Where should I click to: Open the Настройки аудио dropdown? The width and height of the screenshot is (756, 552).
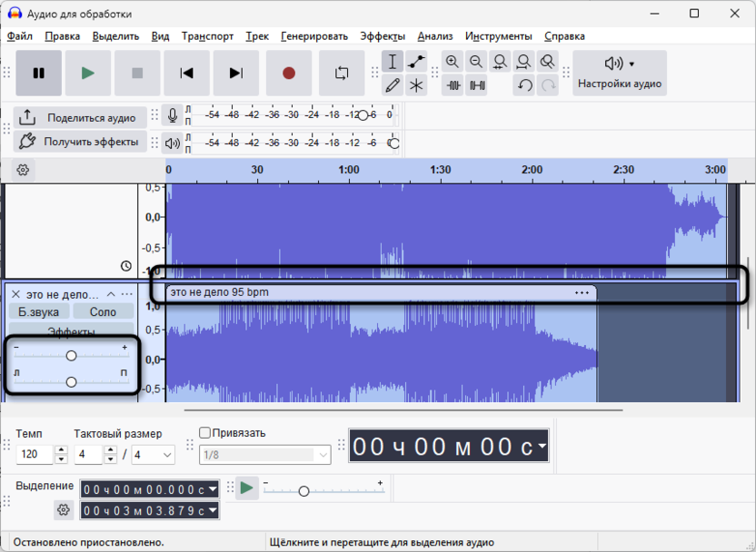[620, 74]
